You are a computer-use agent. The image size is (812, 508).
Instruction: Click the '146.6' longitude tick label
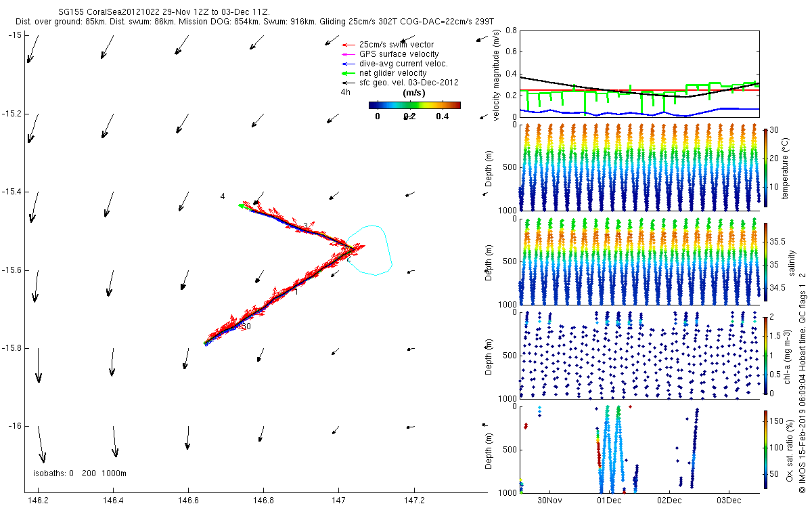(189, 501)
